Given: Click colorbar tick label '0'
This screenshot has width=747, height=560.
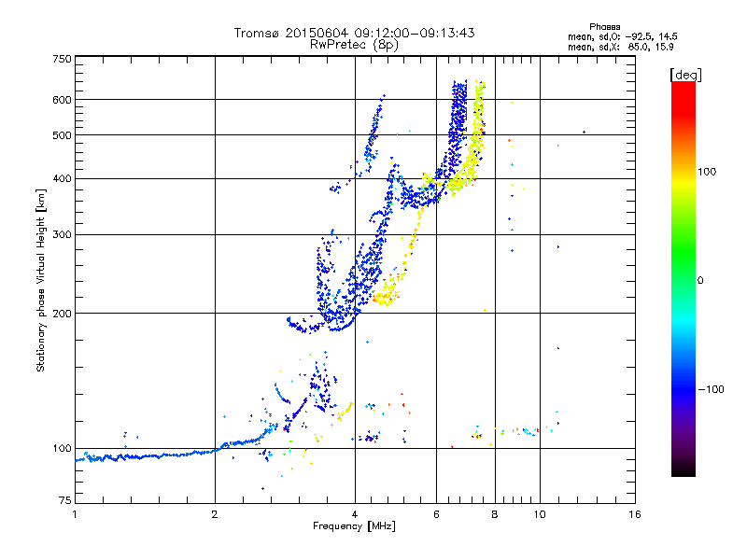Looking at the screenshot, I should [x=700, y=281].
